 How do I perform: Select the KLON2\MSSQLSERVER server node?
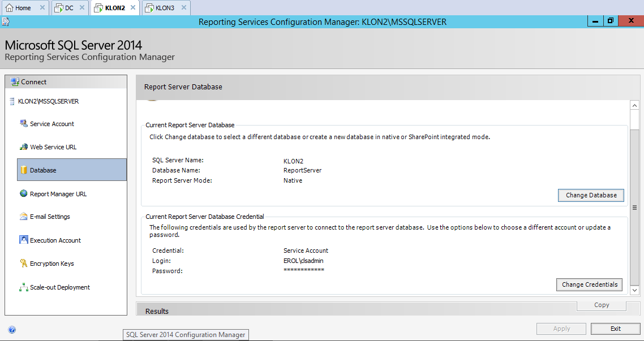click(x=48, y=101)
